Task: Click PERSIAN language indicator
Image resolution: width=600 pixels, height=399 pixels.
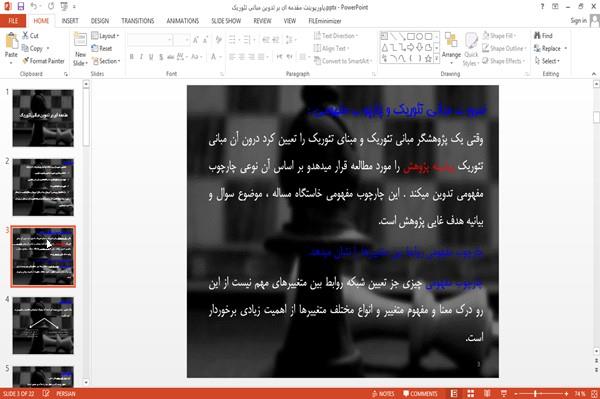Action: click(x=65, y=394)
